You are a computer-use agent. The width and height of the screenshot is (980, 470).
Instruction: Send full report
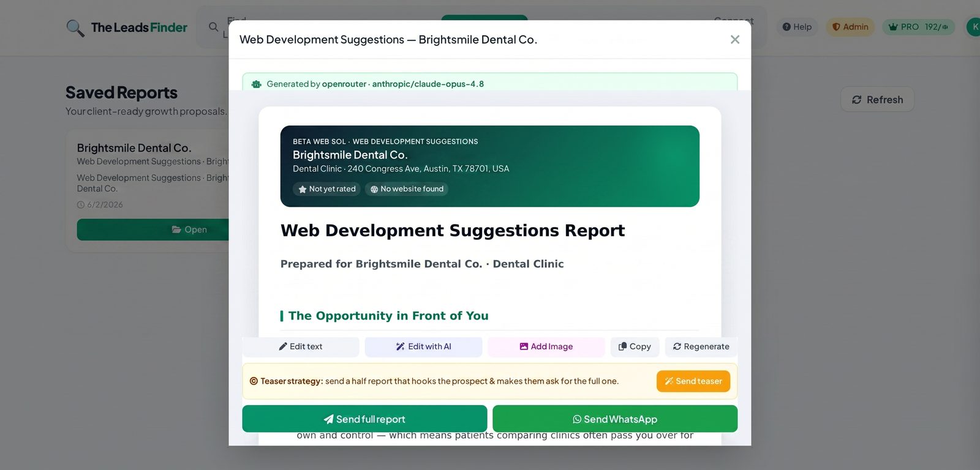(364, 419)
